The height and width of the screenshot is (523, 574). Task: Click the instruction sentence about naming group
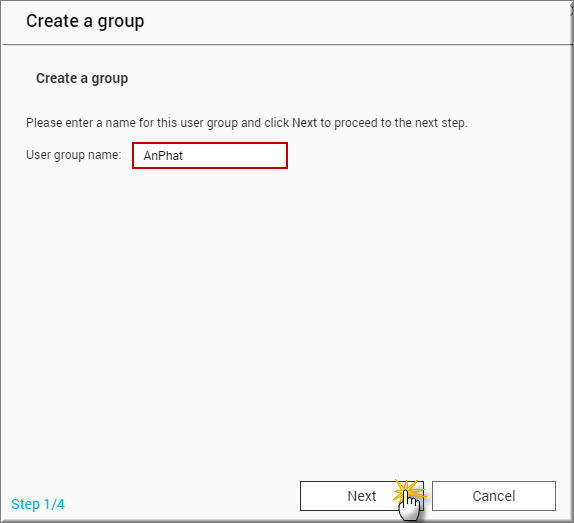coord(247,123)
